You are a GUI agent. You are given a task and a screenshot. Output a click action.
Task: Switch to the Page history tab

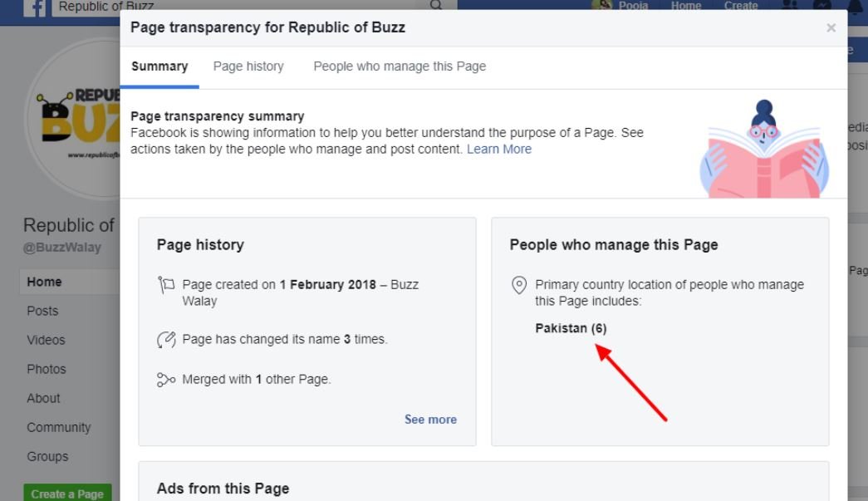coord(248,66)
